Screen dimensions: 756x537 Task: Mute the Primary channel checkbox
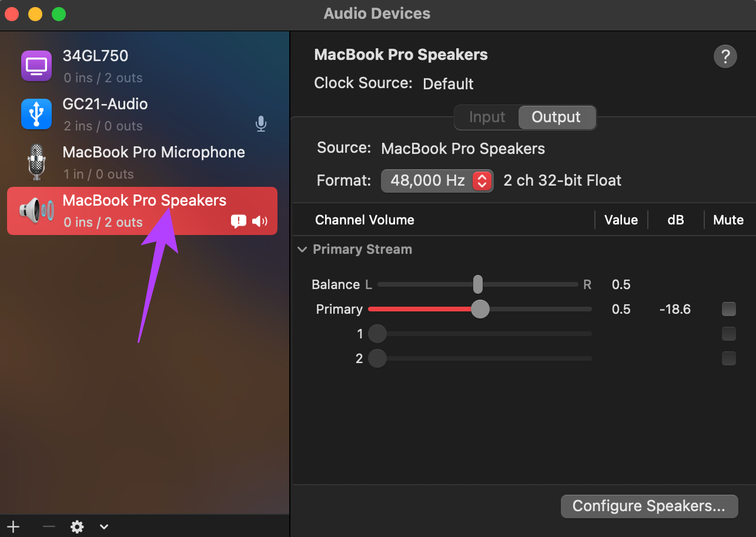[x=729, y=309]
